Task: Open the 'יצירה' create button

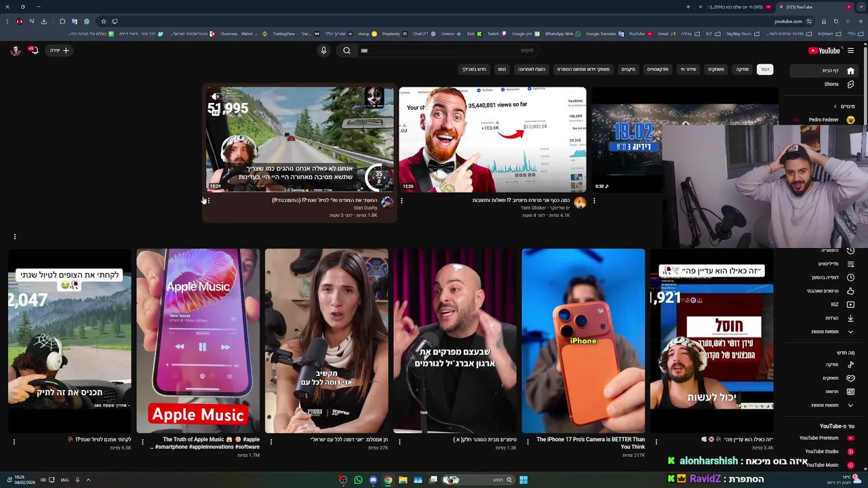Action: (x=59, y=50)
